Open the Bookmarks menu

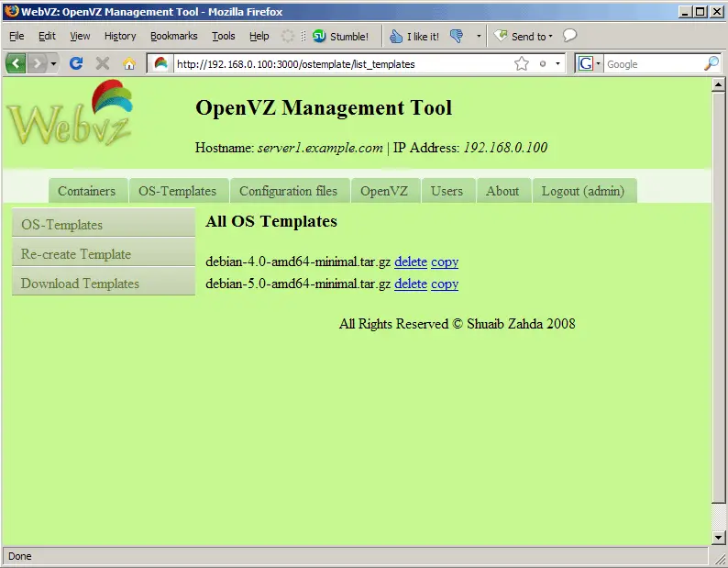(173, 36)
